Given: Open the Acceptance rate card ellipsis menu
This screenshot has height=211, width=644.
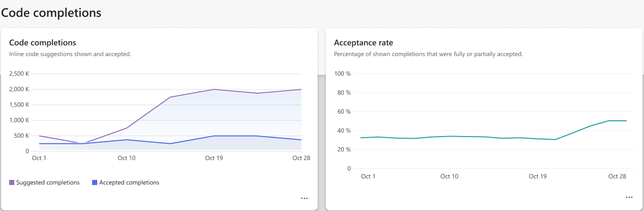Looking at the screenshot, I should (x=629, y=197).
